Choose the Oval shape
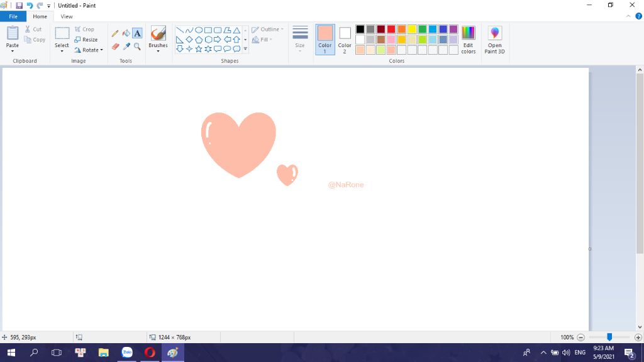The image size is (644, 362). coord(198,30)
